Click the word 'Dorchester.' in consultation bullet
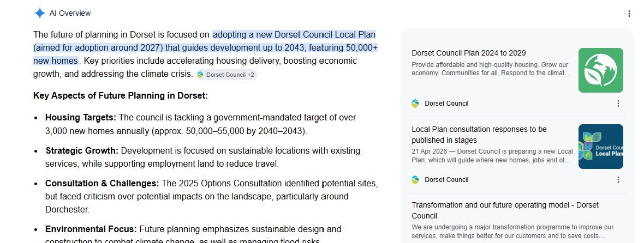Viewport: 644px width, 243px height. 67,209
